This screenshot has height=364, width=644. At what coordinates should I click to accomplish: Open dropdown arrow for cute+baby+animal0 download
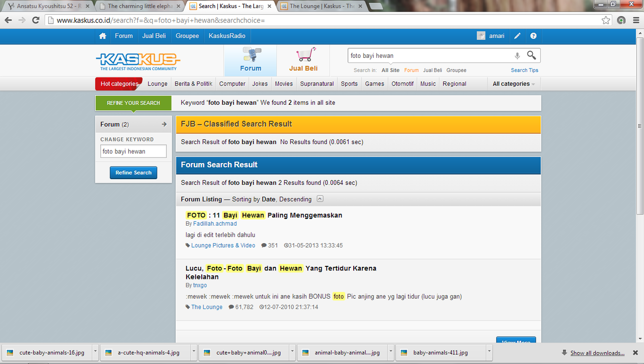292,352
